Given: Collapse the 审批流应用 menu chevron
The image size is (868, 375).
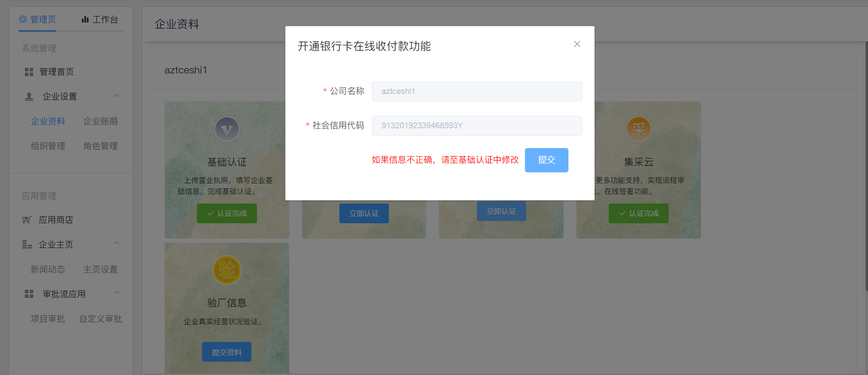Looking at the screenshot, I should (x=116, y=293).
